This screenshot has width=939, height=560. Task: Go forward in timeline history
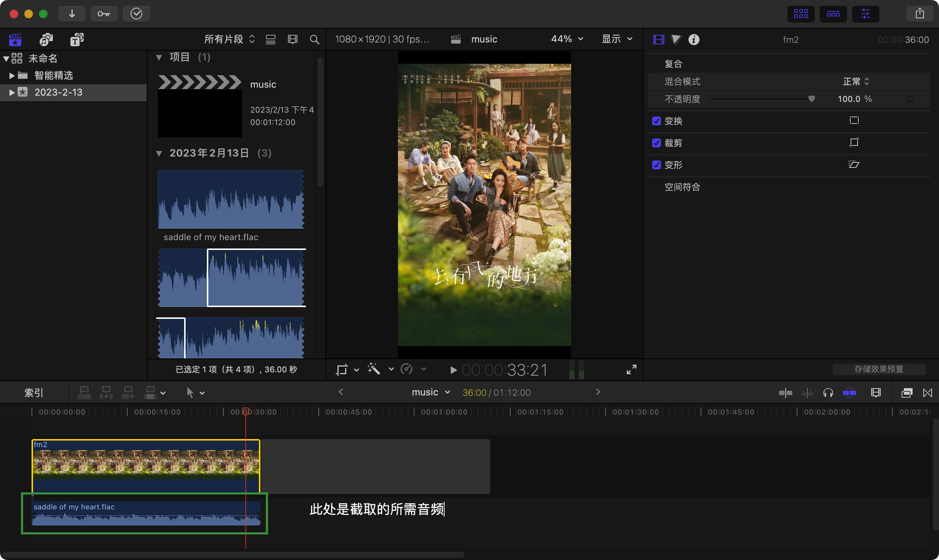point(598,392)
